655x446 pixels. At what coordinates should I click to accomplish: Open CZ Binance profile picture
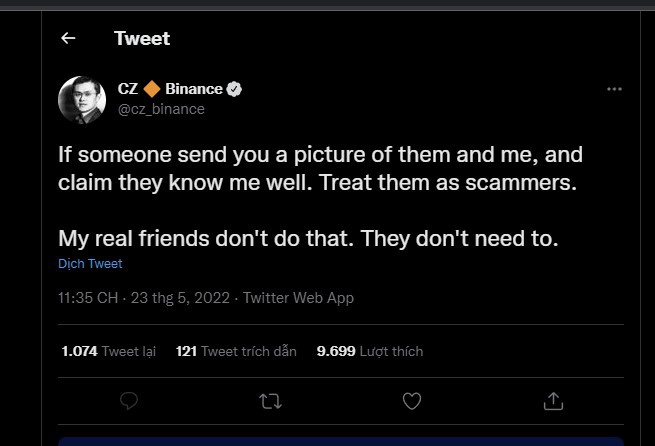coord(82,98)
